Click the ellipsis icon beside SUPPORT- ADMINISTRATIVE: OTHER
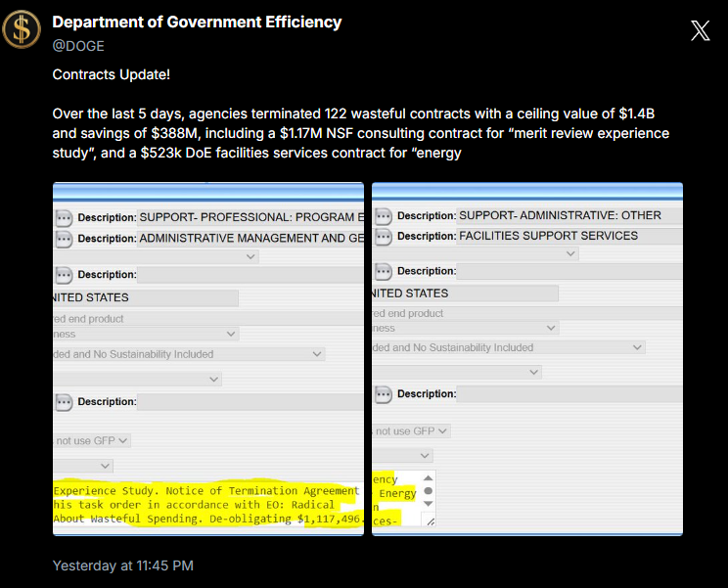This screenshot has height=588, width=728. (383, 216)
